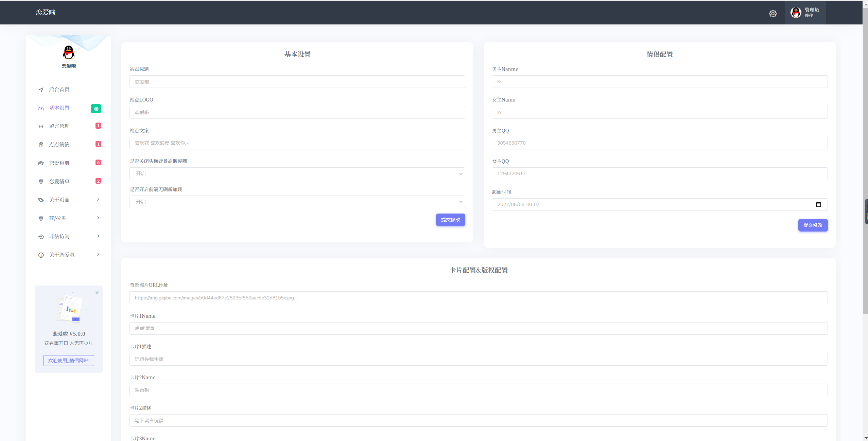
Task: Close the 恋爱啦 V5.0.0 promo card
Action: (97, 293)
